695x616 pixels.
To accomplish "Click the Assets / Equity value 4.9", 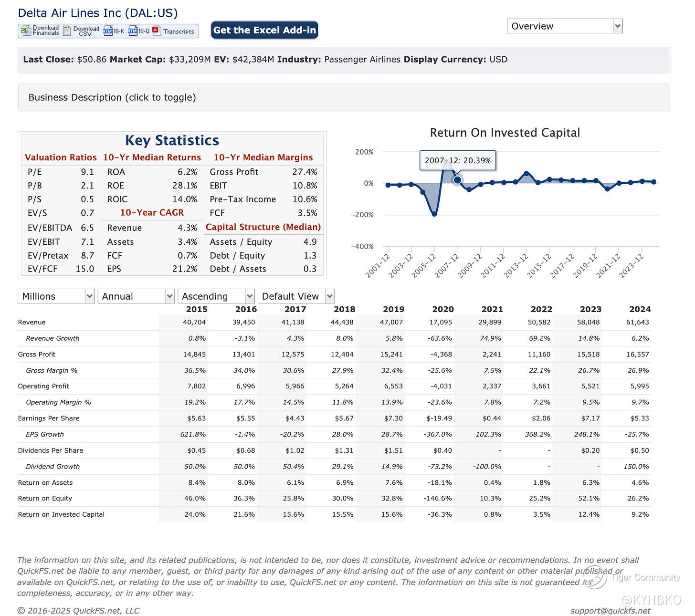I will pos(310,242).
